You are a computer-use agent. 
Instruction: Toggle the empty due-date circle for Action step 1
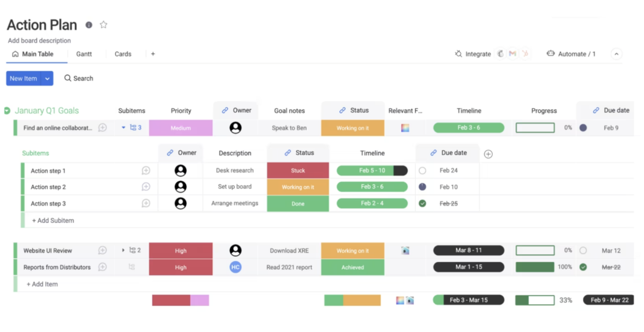click(x=422, y=170)
